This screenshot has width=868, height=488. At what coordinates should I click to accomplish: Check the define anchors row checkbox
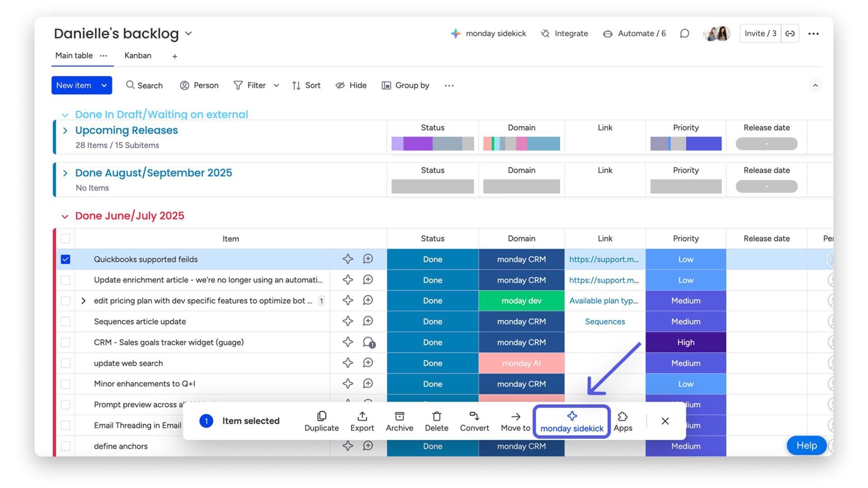66,446
